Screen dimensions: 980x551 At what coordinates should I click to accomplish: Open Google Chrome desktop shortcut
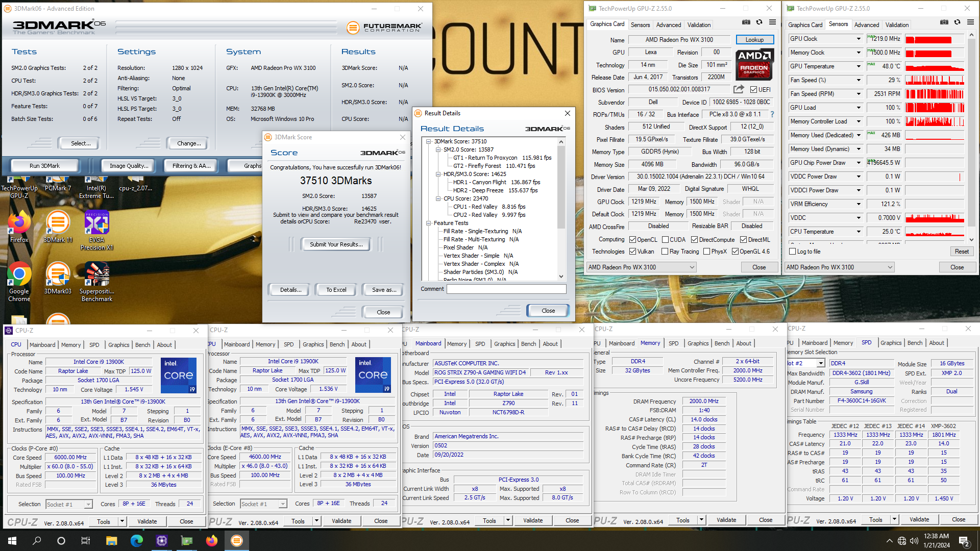[x=19, y=282]
